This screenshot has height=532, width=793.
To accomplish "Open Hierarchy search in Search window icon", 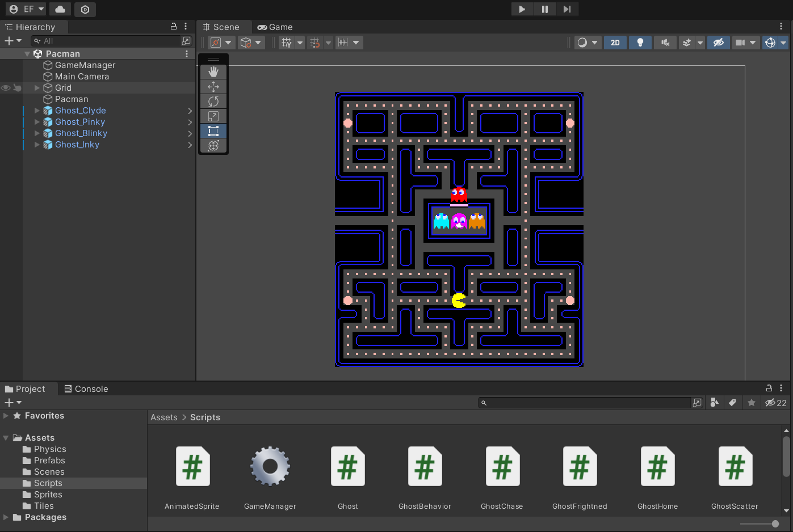I will click(186, 41).
